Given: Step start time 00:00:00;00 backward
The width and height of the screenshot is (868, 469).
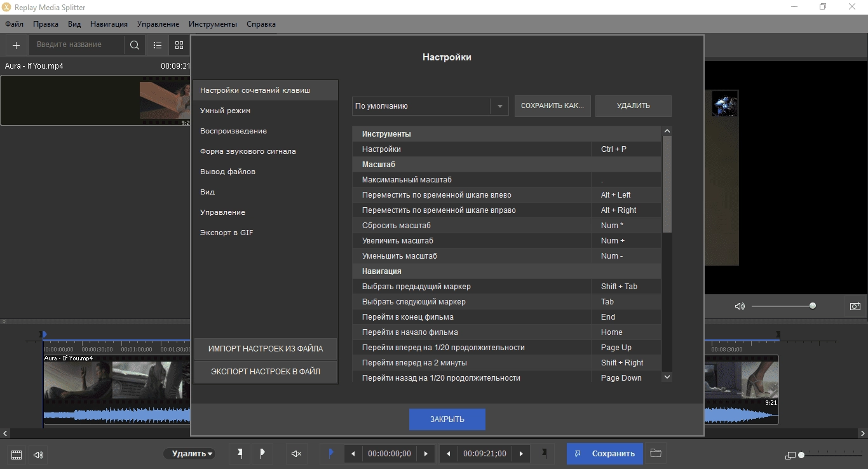Looking at the screenshot, I should click(x=353, y=454).
